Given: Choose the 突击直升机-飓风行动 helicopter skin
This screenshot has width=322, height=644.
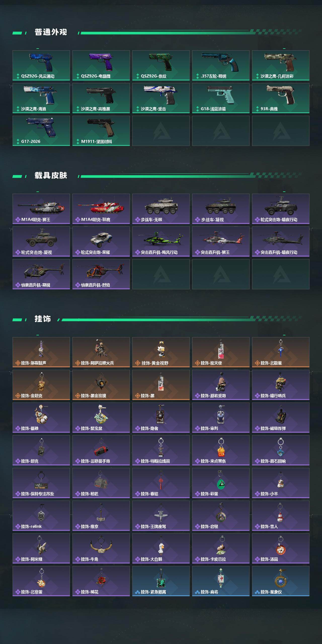Looking at the screenshot, I should pos(161,242).
